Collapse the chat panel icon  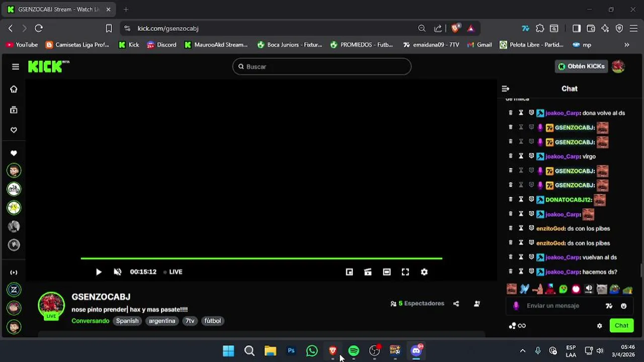[506, 88]
